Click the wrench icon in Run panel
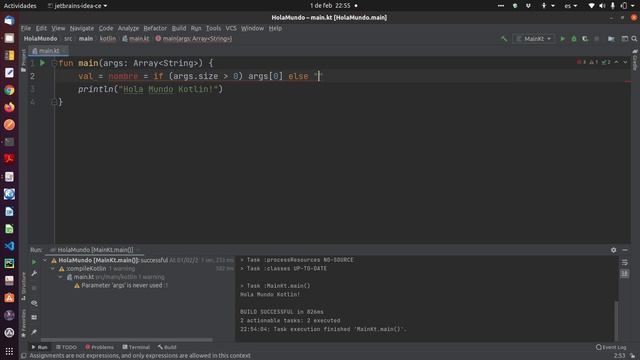 pyautogui.click(x=34, y=273)
